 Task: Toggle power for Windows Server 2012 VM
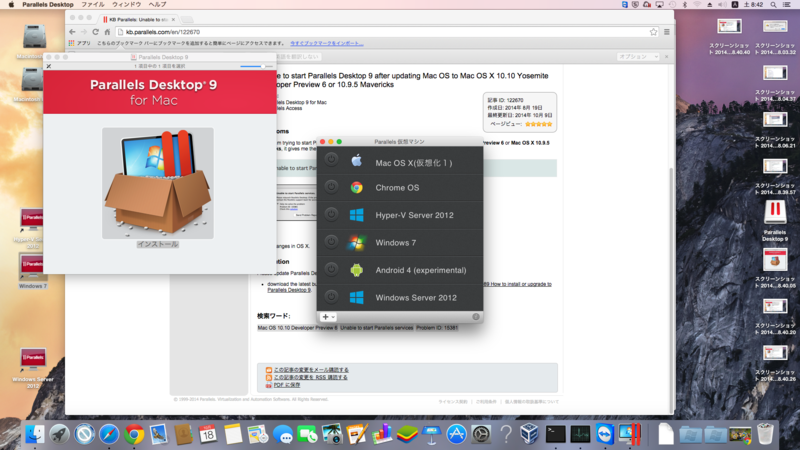coord(331,297)
